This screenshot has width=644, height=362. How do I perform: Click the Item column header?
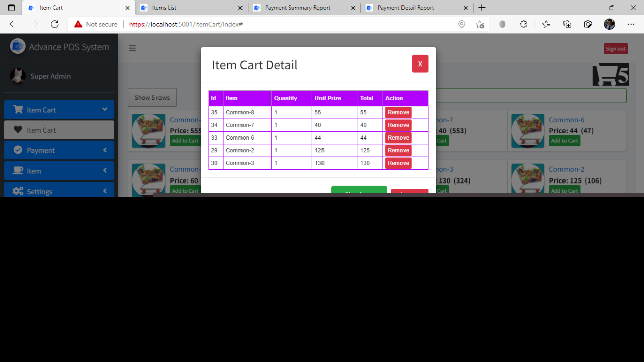248,98
